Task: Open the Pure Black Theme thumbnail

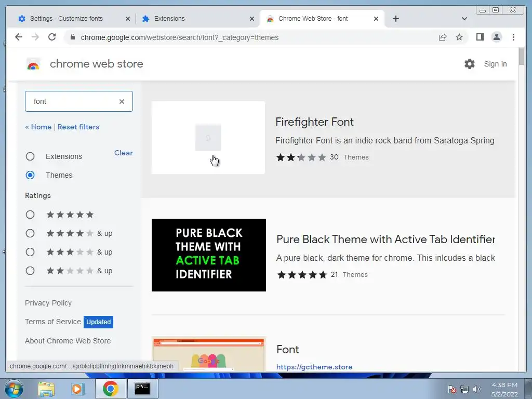Action: pos(209,255)
